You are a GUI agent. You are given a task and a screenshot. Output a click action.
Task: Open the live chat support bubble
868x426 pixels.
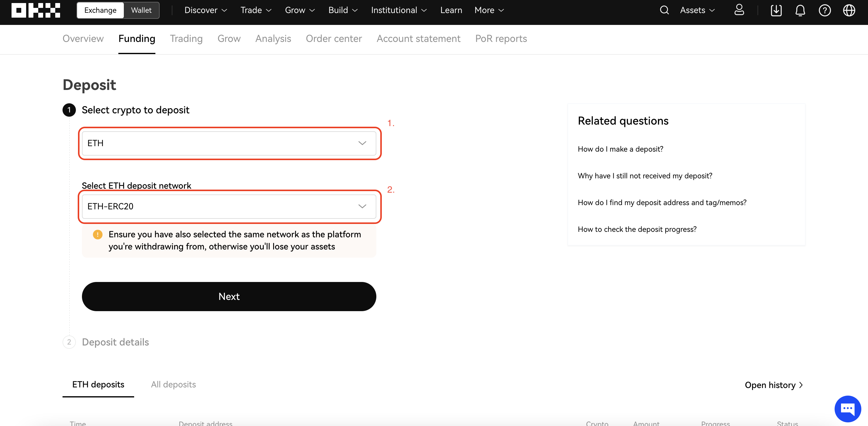click(x=847, y=408)
